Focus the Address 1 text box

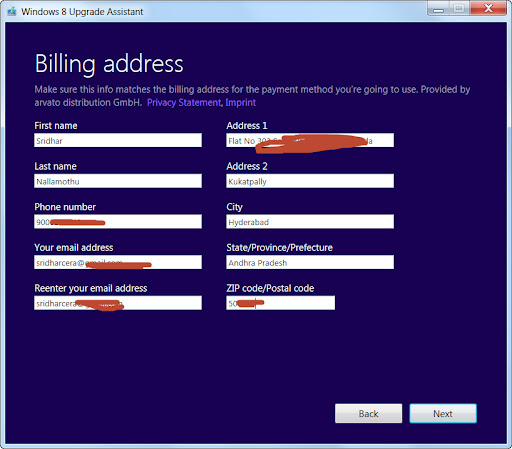[x=310, y=140]
